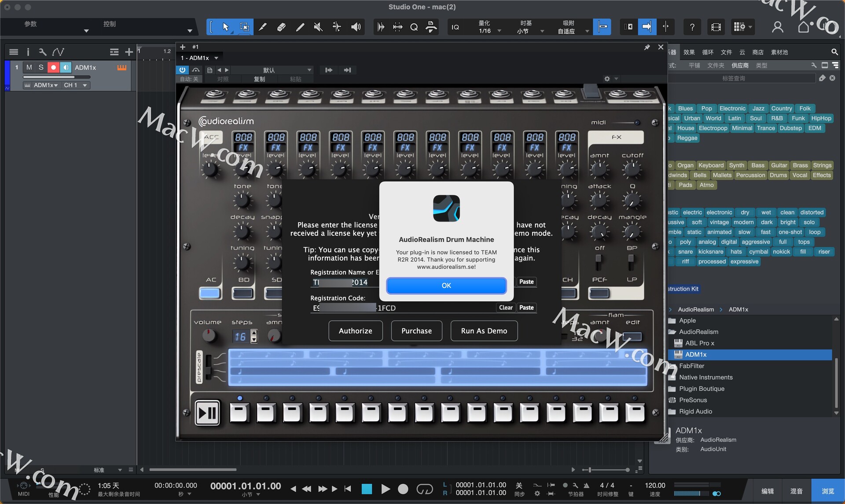Pin the ADM1x plugin window
The image size is (845, 504).
point(647,47)
